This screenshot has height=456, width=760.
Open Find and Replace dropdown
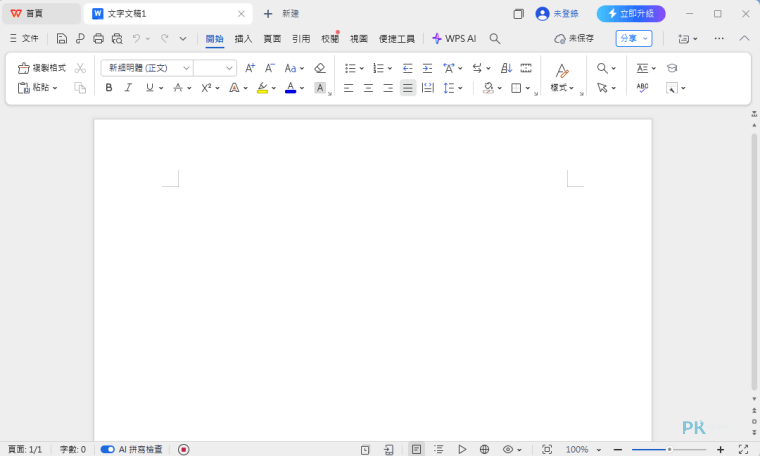614,69
